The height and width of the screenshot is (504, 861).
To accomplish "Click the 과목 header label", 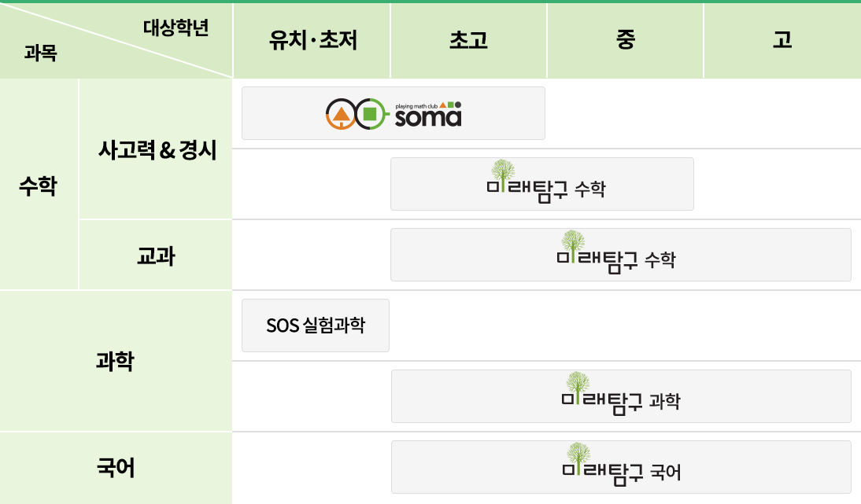I will click(x=41, y=55).
